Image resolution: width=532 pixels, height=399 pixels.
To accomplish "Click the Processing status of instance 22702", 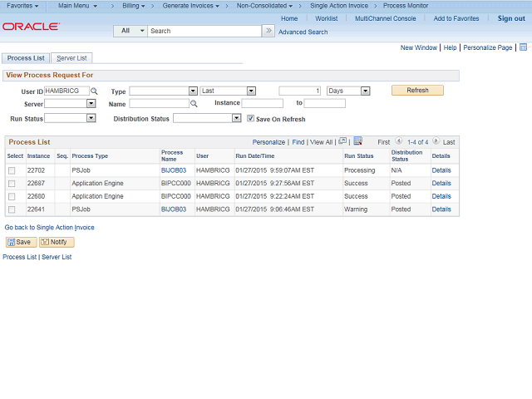I will [360, 170].
